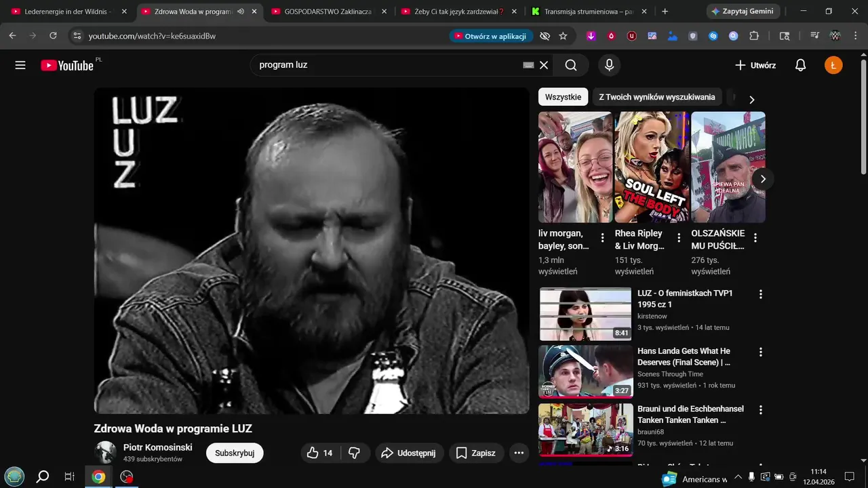Open the pink download extension icon
The image size is (868, 488).
[x=591, y=36]
